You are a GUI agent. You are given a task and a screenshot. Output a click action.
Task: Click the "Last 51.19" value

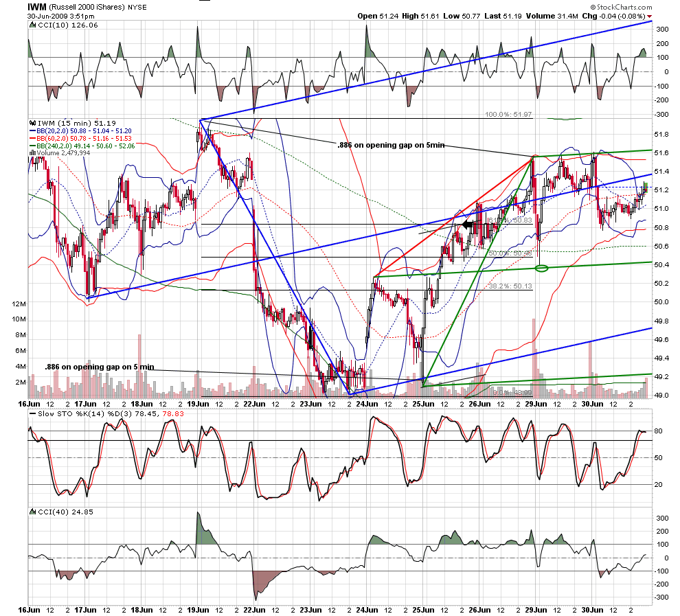(x=503, y=16)
